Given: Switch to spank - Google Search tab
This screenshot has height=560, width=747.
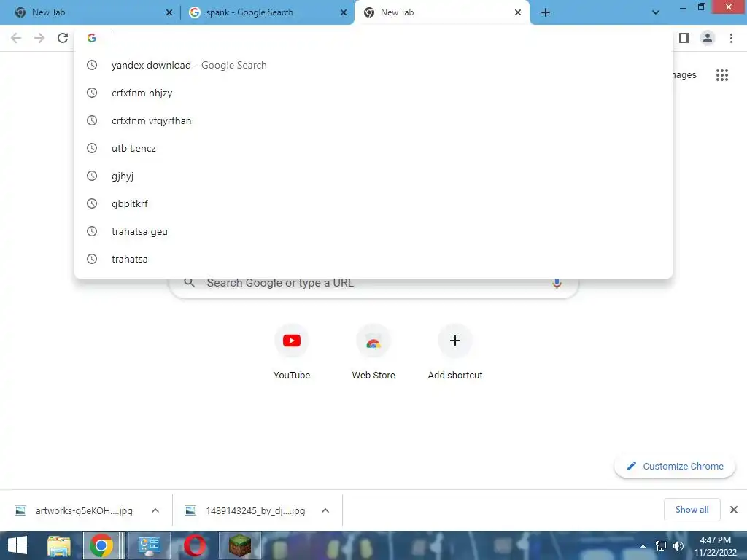Looking at the screenshot, I should (267, 13).
